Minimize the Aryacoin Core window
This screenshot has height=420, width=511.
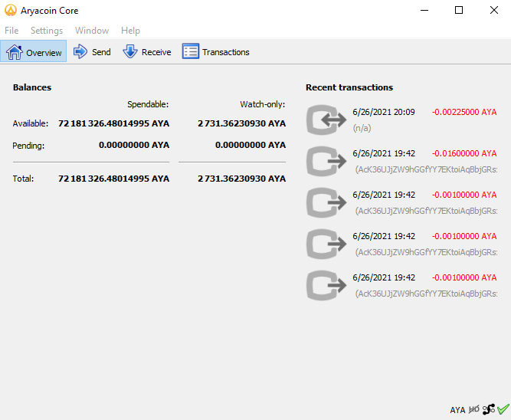(x=424, y=10)
